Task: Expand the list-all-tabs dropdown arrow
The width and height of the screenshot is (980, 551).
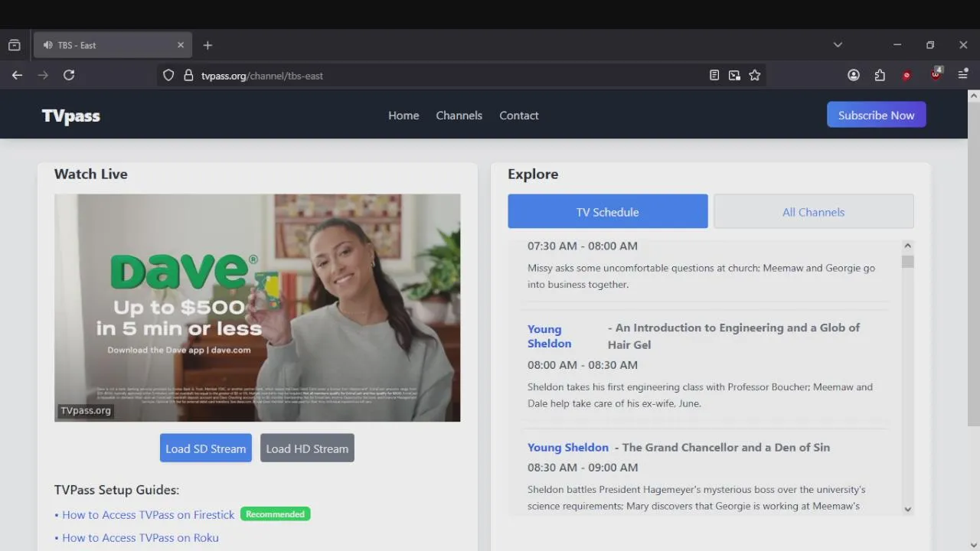Action: 838,45
